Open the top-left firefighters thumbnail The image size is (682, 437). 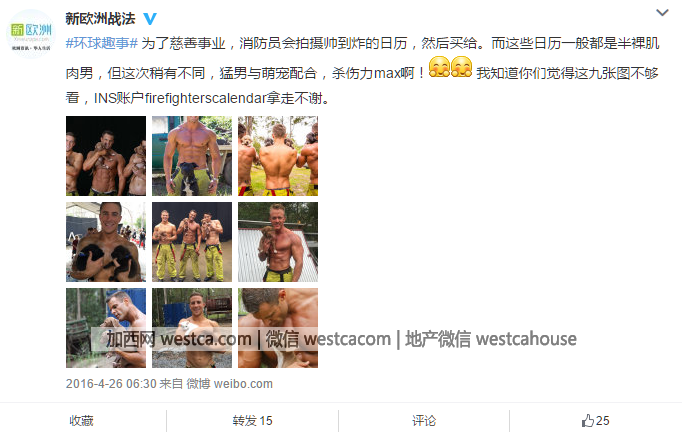[x=106, y=156]
